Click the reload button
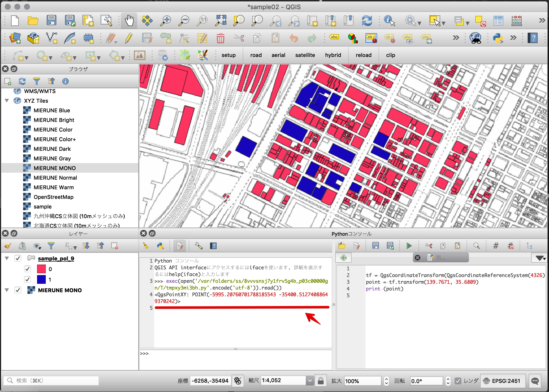The width and height of the screenshot is (549, 392). coord(363,55)
